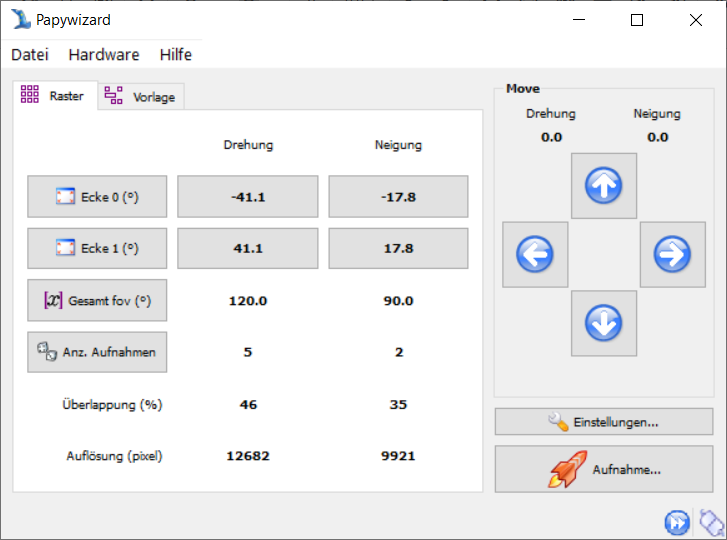727x540 pixels.
Task: Click the connection plug icon in status bar
Action: pyautogui.click(x=710, y=522)
